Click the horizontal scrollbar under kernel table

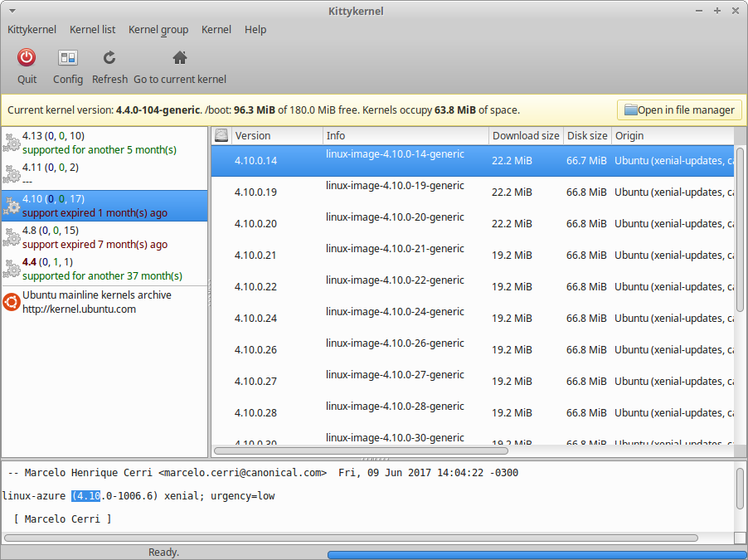tap(361, 450)
